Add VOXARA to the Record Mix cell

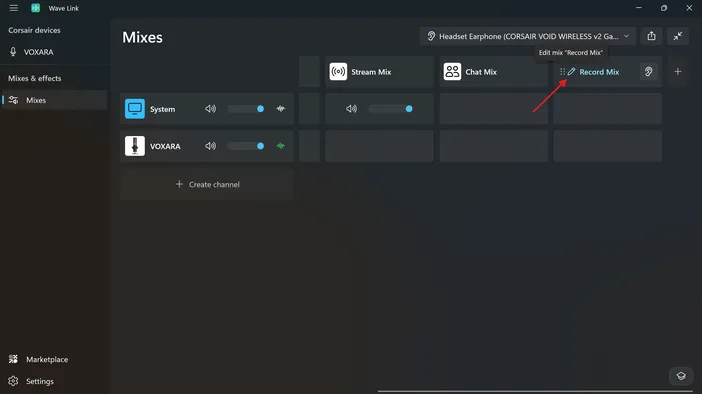click(x=608, y=146)
